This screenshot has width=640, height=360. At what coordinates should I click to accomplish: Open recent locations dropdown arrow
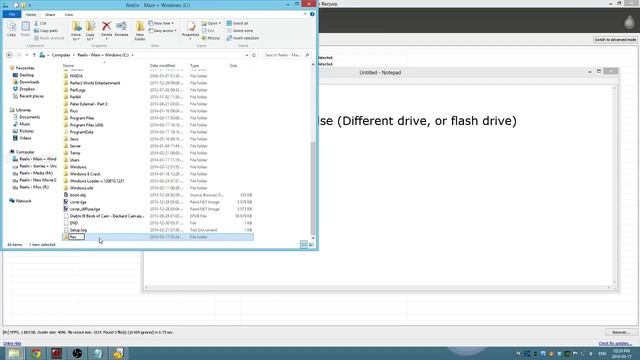[x=27, y=55]
